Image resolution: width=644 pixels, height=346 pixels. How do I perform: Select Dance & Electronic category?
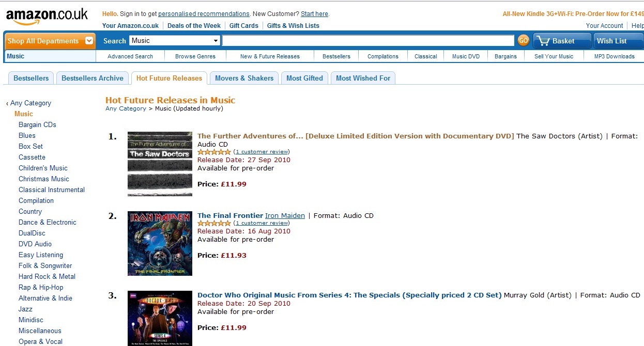pyautogui.click(x=48, y=222)
